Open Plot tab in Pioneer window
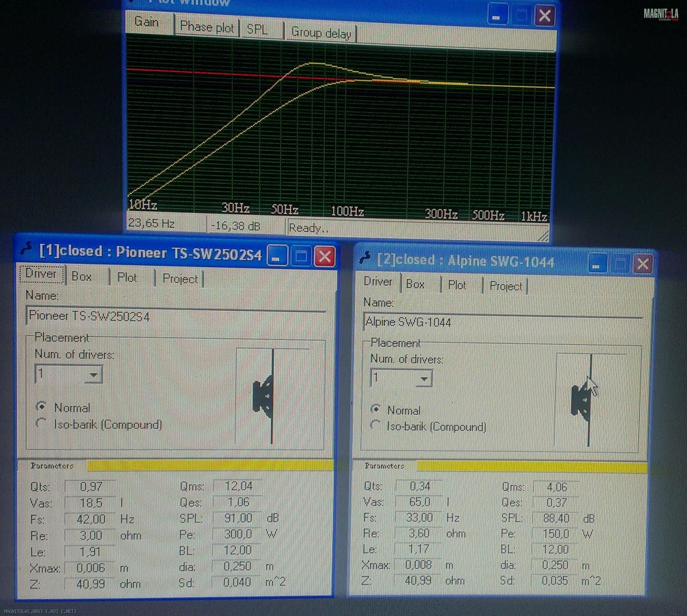Screen dimensions: 687x616 click(x=127, y=278)
